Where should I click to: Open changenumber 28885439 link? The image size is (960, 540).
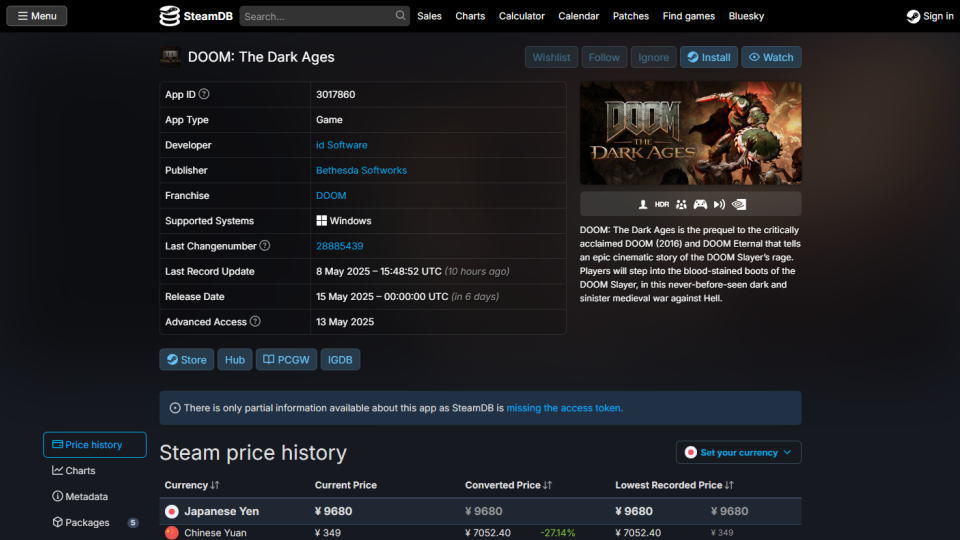339,246
